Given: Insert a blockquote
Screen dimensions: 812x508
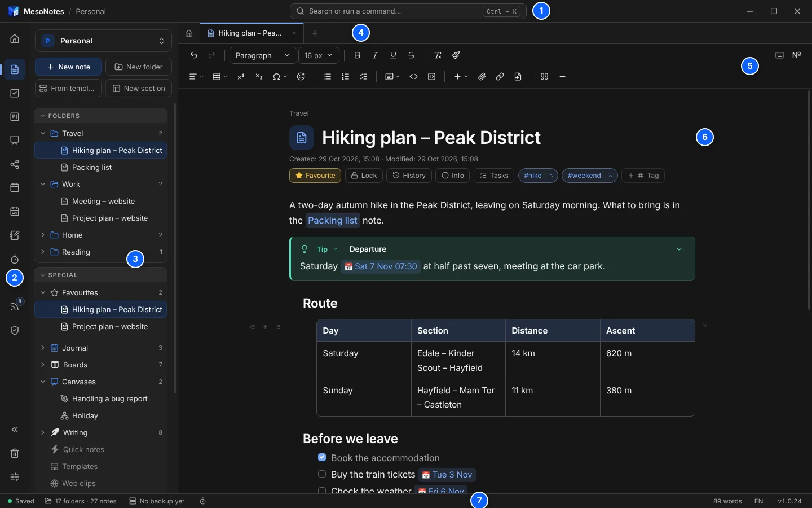Looking at the screenshot, I should pyautogui.click(x=545, y=77).
